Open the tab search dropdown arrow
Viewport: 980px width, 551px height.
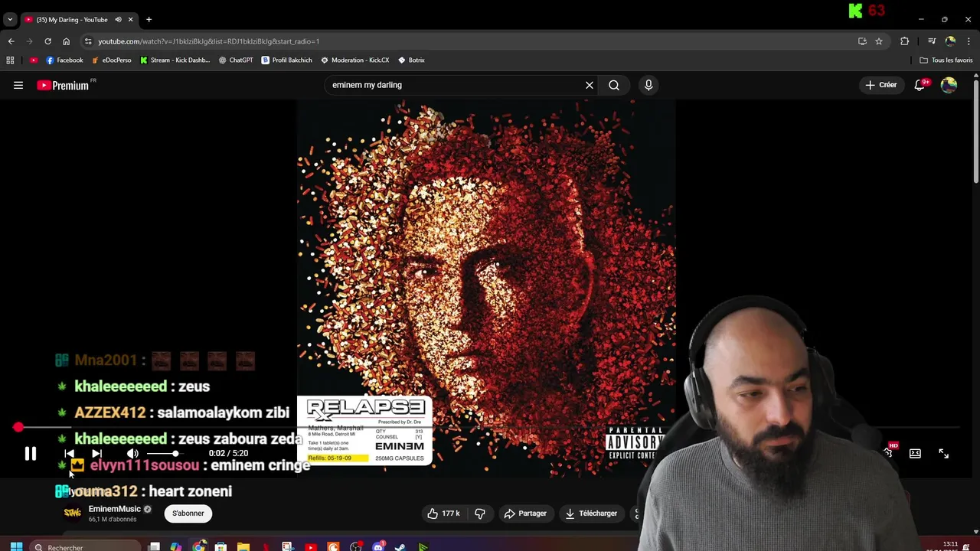10,19
